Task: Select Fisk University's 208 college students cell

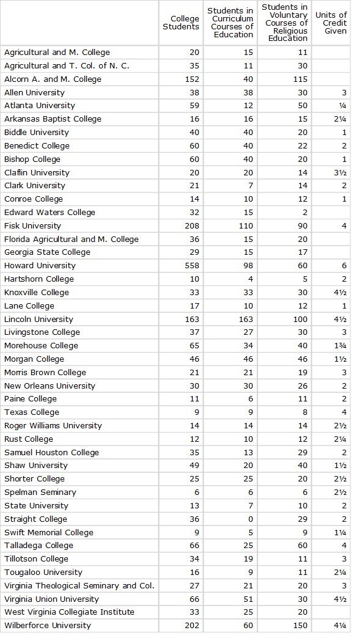Action: coord(181,226)
